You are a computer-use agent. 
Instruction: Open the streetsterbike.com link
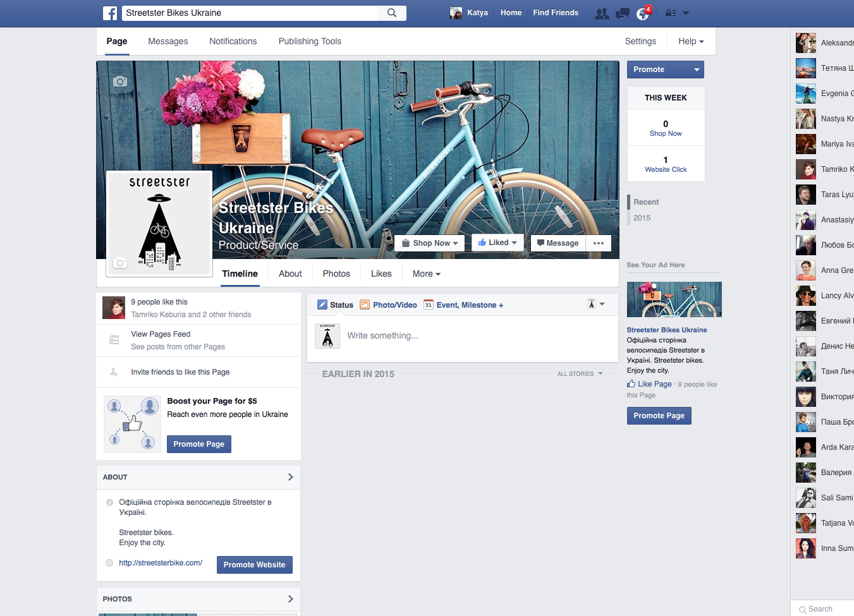point(161,563)
